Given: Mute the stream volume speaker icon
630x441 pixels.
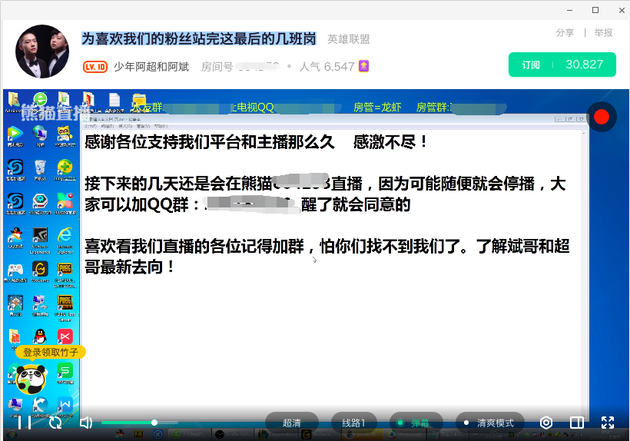Looking at the screenshot, I should point(86,423).
